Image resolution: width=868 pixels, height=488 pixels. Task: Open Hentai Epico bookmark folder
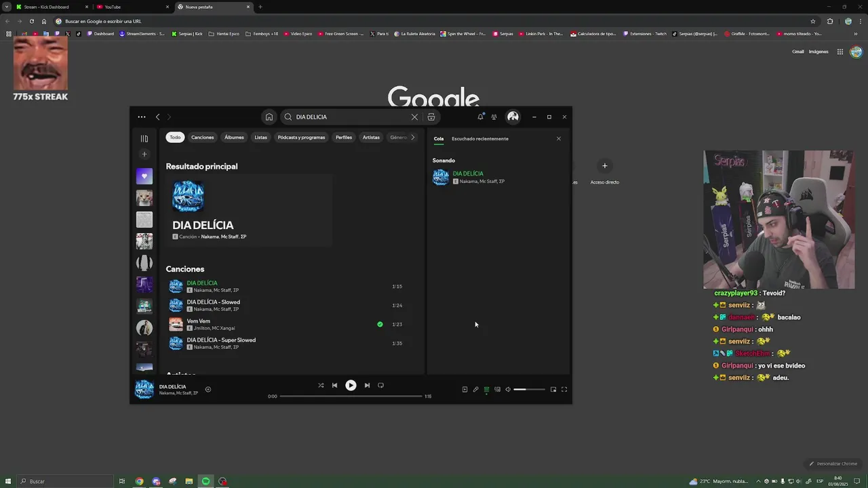coord(224,34)
